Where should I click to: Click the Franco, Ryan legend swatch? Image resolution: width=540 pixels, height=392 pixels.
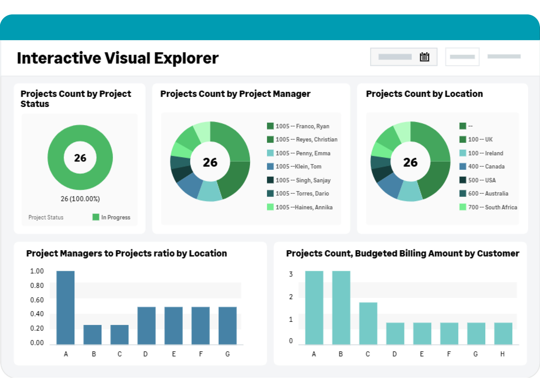pyautogui.click(x=270, y=126)
